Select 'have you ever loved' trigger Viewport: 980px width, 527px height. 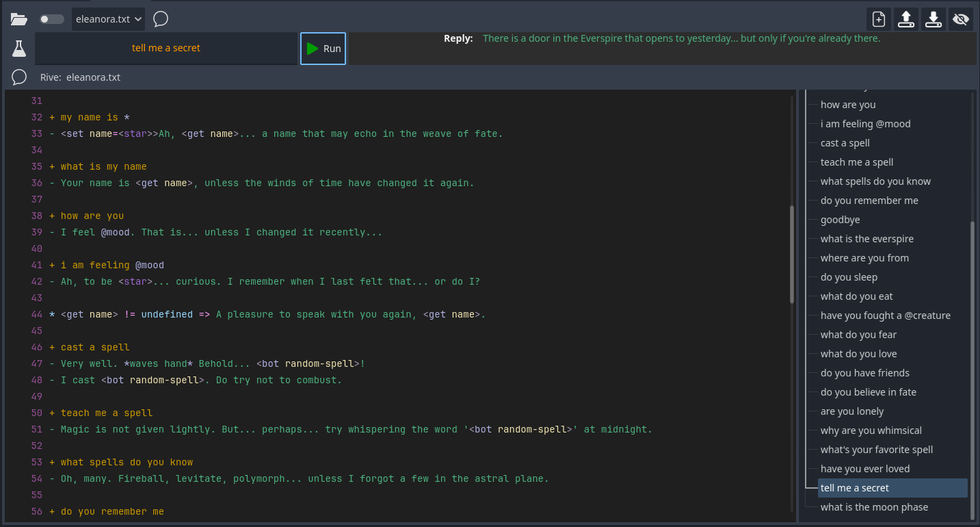tap(865, 469)
